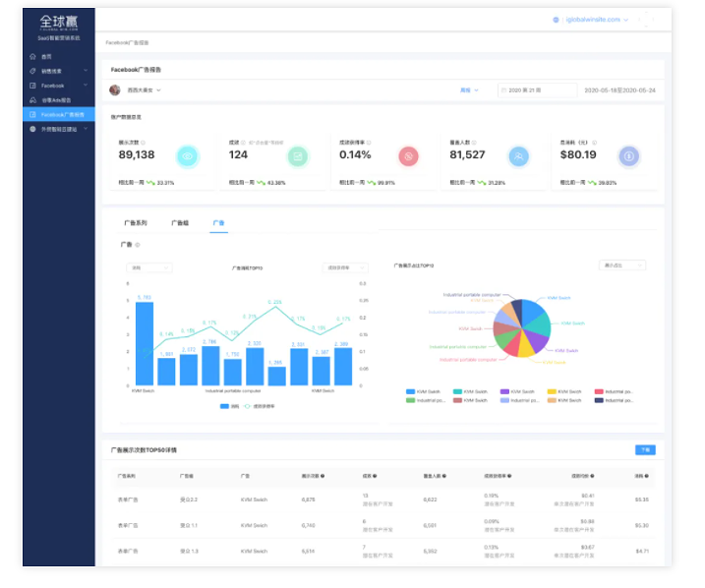Toggle the teal KVM Swich pie legend entry
The height and width of the screenshot is (588, 705).
click(470, 391)
